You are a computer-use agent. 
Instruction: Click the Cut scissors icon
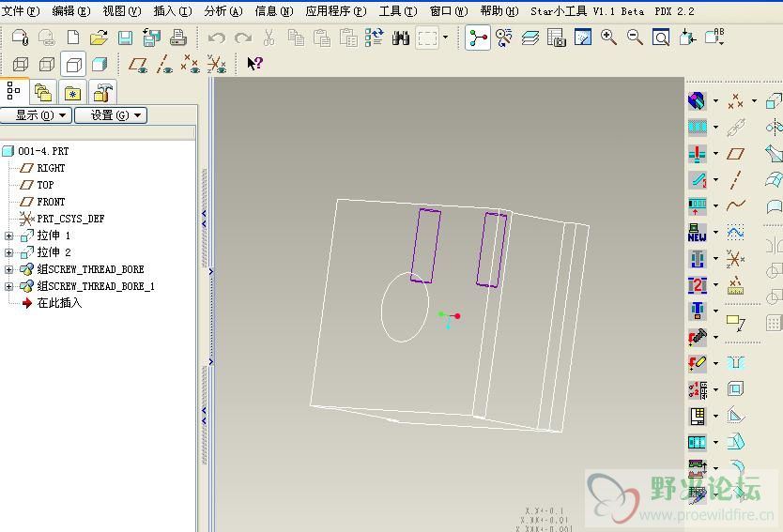269,38
